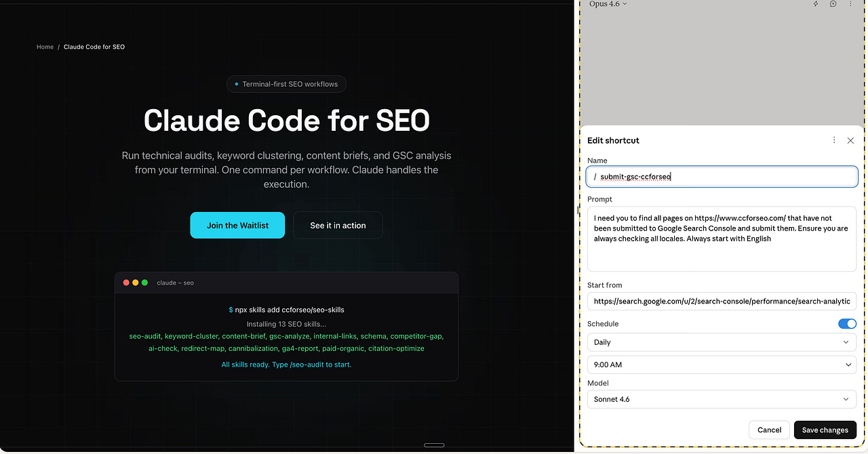Save changes to the shortcut
This screenshot has height=454, width=868.
[x=825, y=430]
